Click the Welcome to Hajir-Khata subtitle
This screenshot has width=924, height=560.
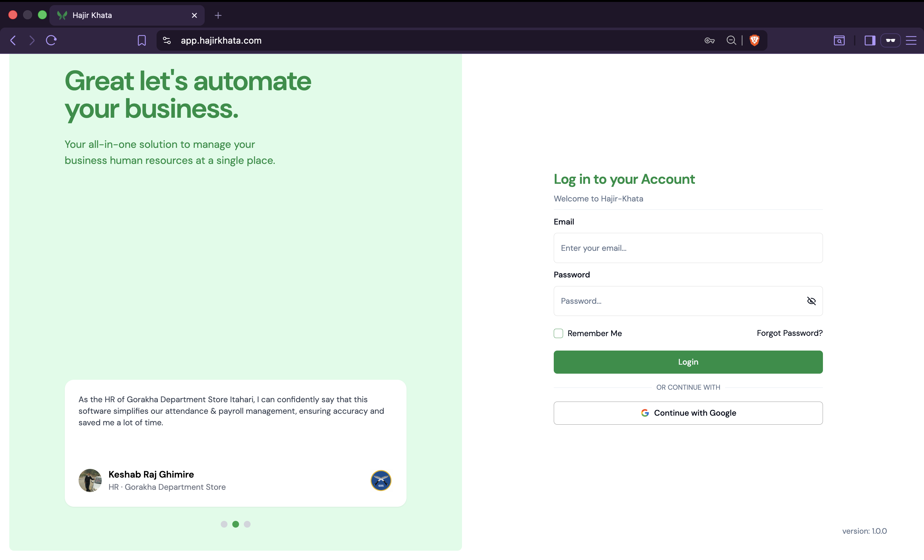(598, 199)
